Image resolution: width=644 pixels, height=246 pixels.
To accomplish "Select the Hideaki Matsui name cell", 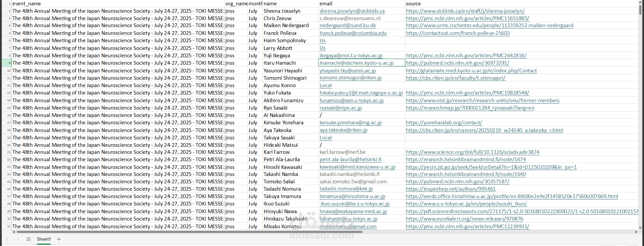I will (290, 145).
